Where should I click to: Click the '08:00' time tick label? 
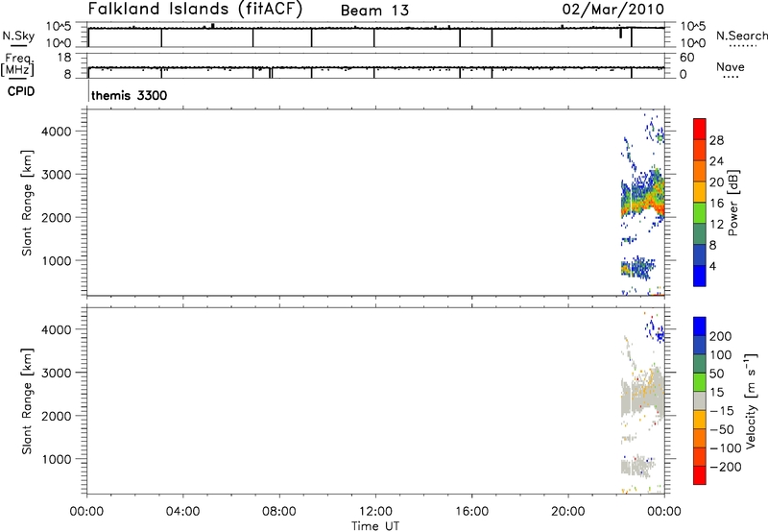coord(279,512)
